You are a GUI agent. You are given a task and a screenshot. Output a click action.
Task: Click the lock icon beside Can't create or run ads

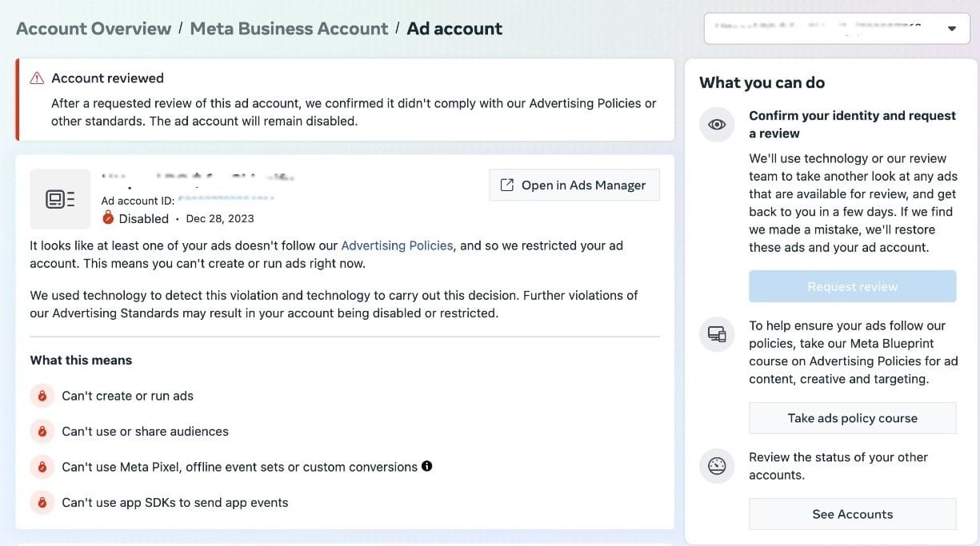click(42, 396)
